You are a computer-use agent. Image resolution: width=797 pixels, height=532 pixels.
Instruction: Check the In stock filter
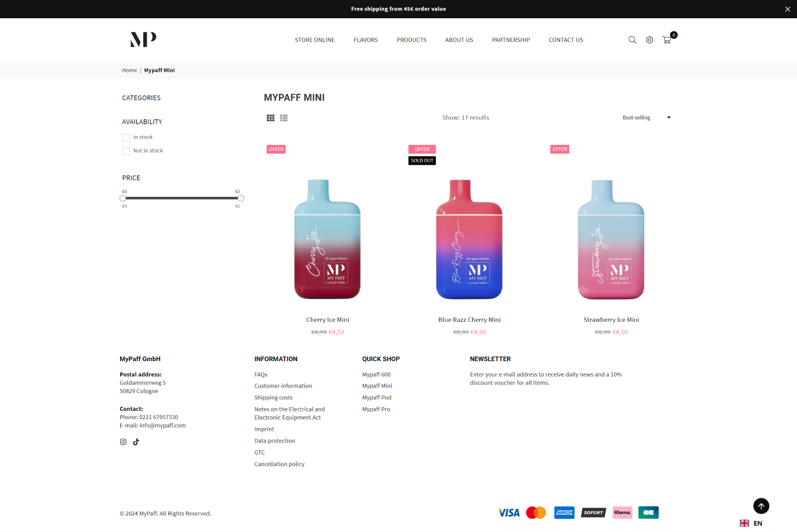[126, 137]
